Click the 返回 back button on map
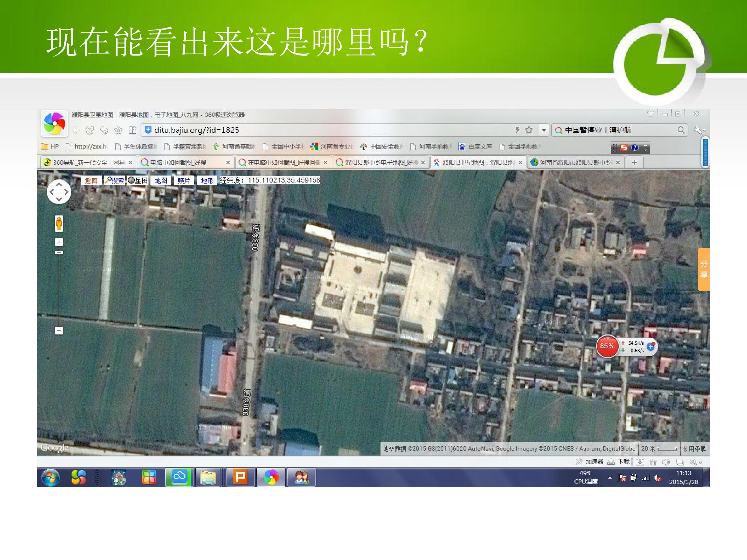This screenshot has width=747, height=560. (91, 181)
